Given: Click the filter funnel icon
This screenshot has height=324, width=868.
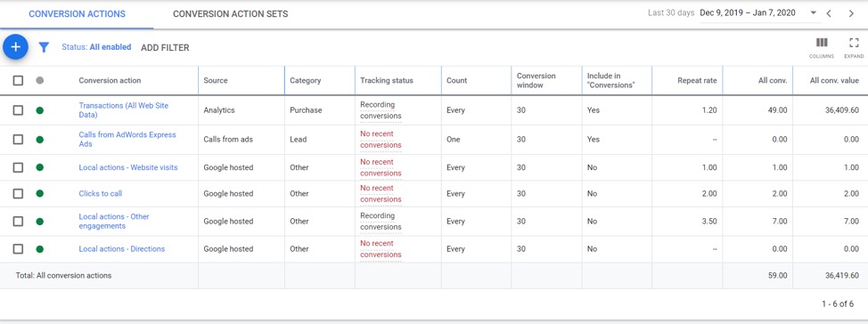Looking at the screenshot, I should click(44, 47).
